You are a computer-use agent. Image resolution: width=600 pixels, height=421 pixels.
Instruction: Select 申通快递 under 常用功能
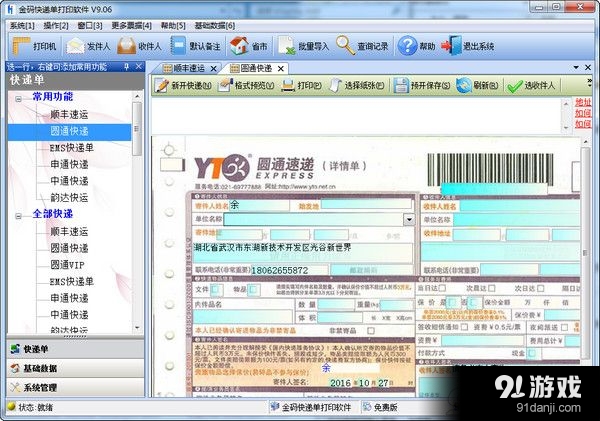69,164
